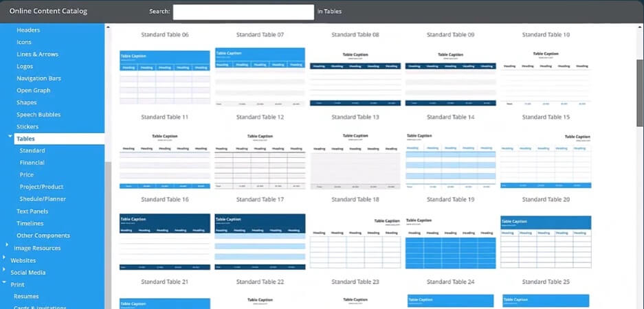
Task: Open the Open Graph category
Action: (33, 90)
